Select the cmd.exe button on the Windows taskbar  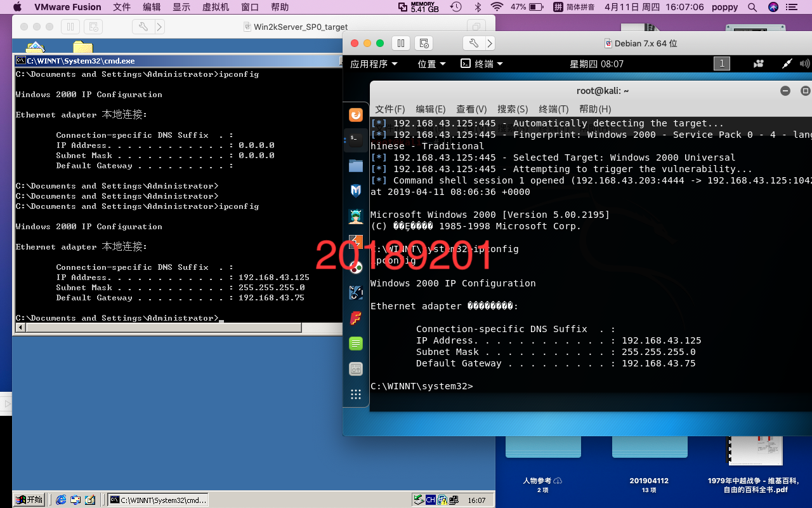(x=158, y=500)
